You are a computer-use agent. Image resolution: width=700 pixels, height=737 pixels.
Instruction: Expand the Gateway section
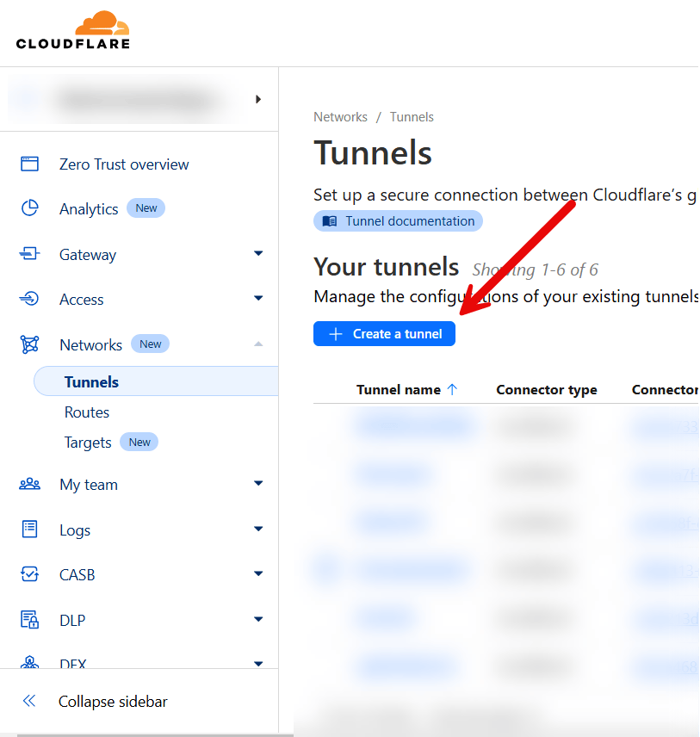tap(258, 253)
